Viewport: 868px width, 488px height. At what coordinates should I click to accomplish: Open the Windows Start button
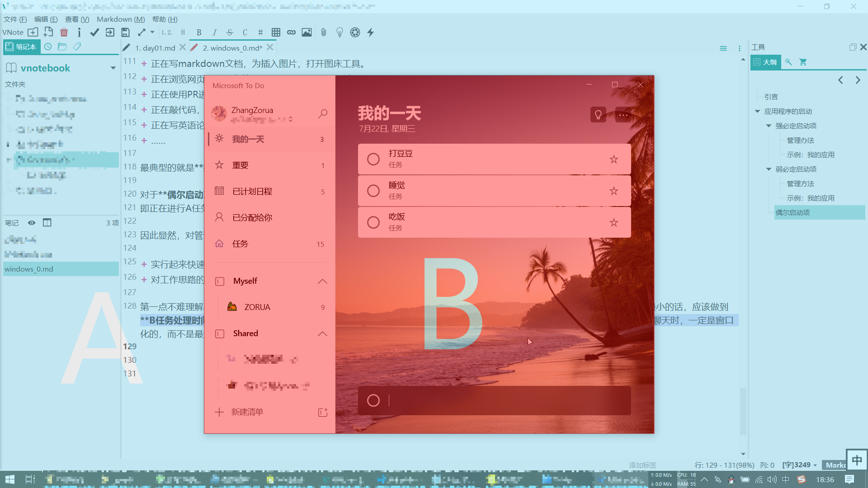pyautogui.click(x=9, y=479)
